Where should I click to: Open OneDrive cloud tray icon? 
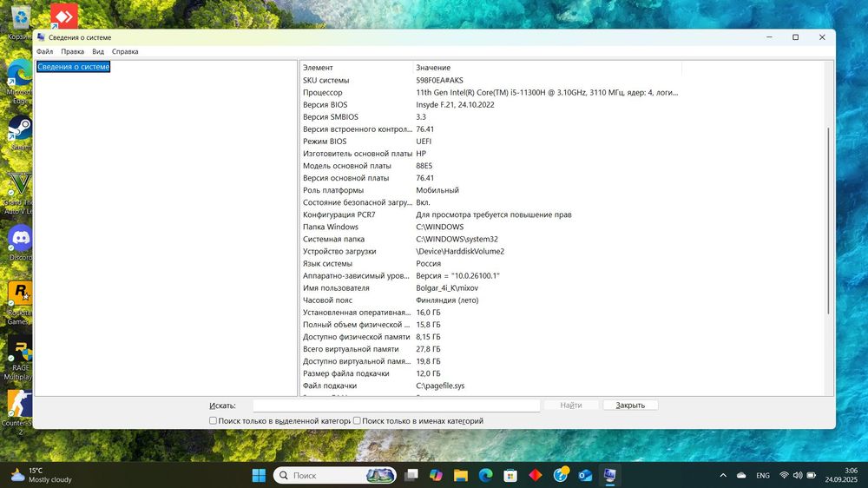point(741,475)
